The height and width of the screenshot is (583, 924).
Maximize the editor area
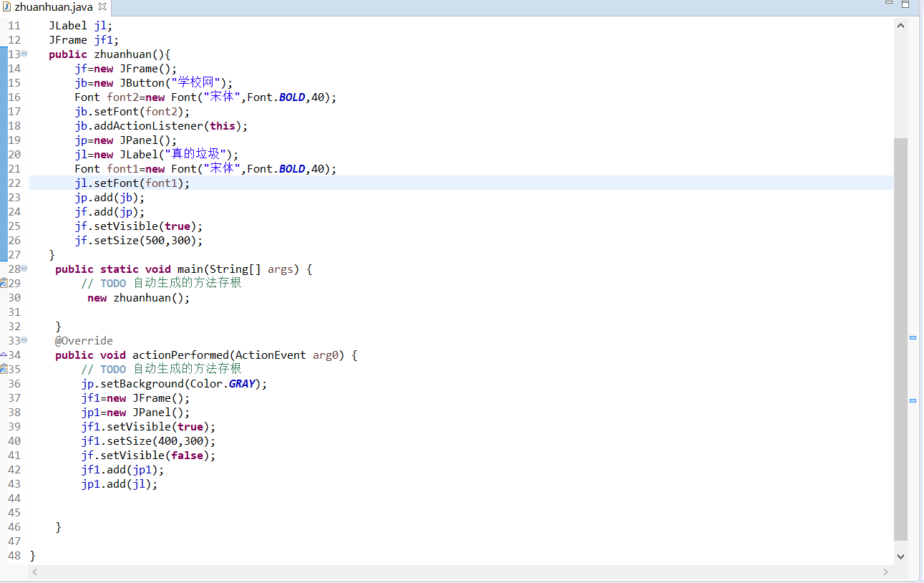(905, 4)
